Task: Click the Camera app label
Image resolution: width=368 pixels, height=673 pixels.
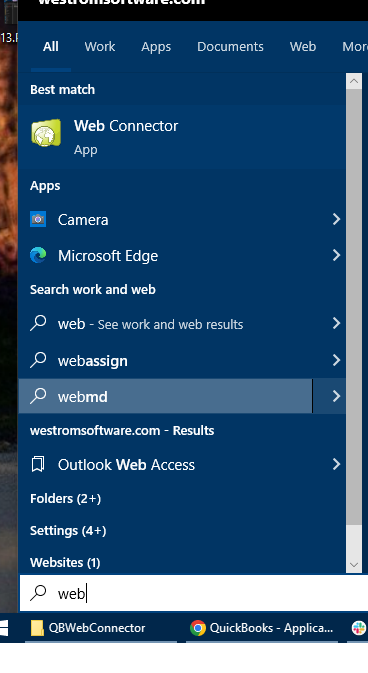Action: (x=83, y=220)
